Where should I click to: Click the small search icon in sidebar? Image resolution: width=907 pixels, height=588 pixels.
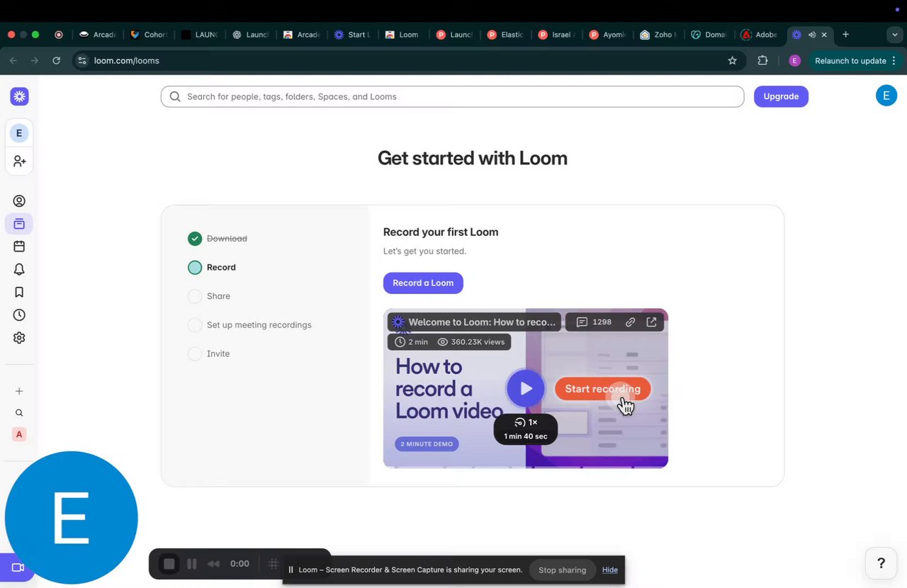(19, 413)
